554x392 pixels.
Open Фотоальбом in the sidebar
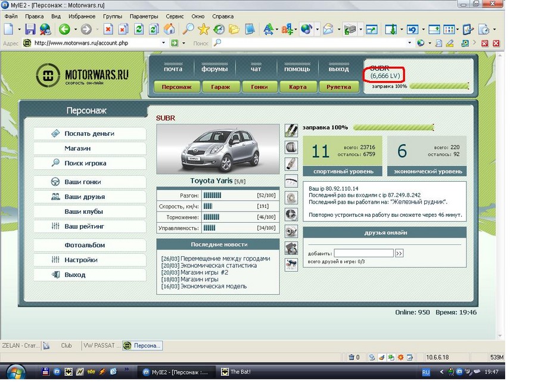point(90,245)
